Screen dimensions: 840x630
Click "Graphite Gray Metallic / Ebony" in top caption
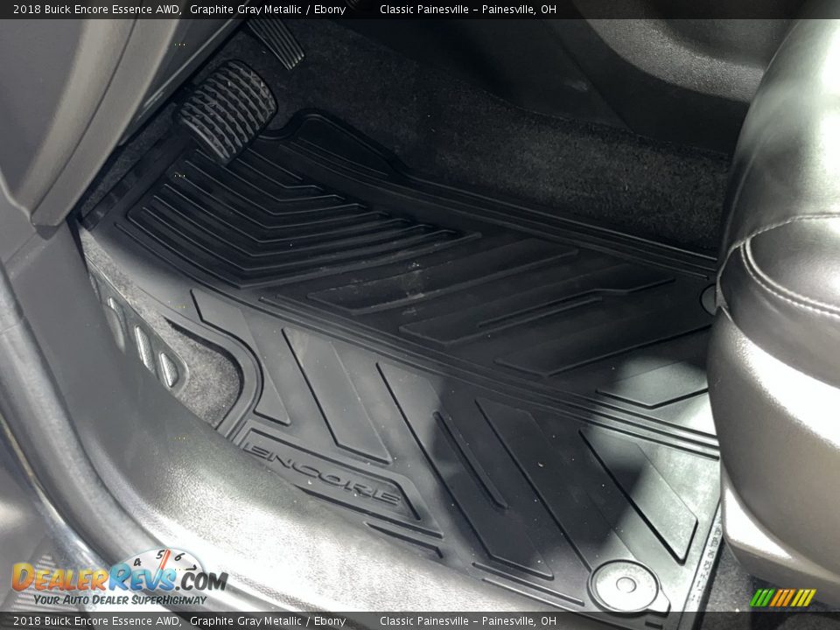[268, 9]
